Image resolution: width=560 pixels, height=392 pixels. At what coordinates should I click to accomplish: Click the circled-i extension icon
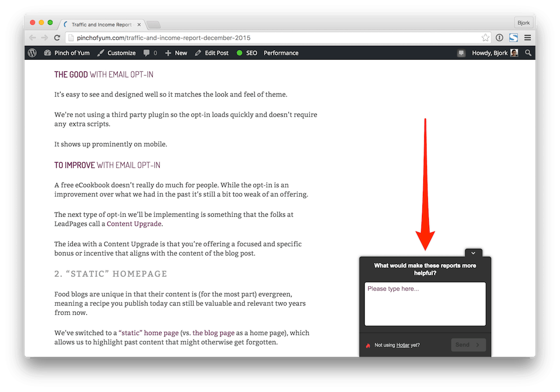point(499,38)
